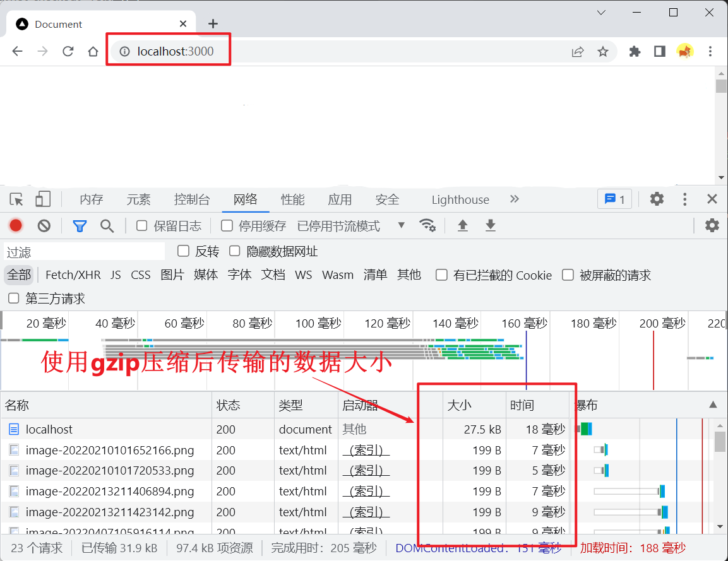Export HAR via the download arrow icon

coord(491,225)
